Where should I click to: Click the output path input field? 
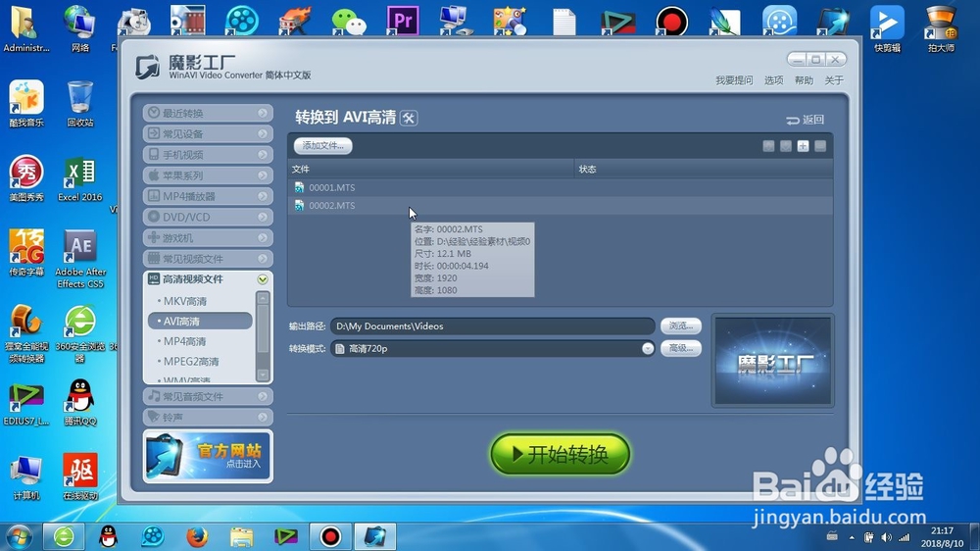[493, 326]
